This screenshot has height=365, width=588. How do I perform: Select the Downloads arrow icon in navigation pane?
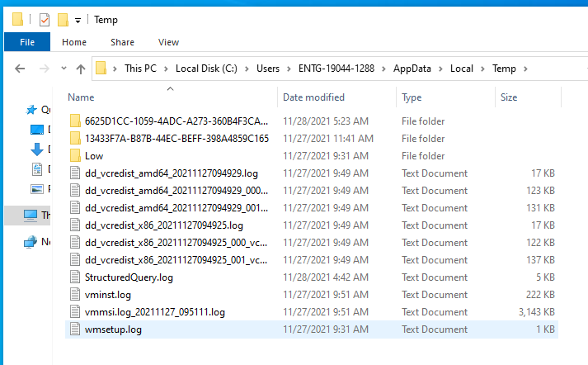pos(37,149)
